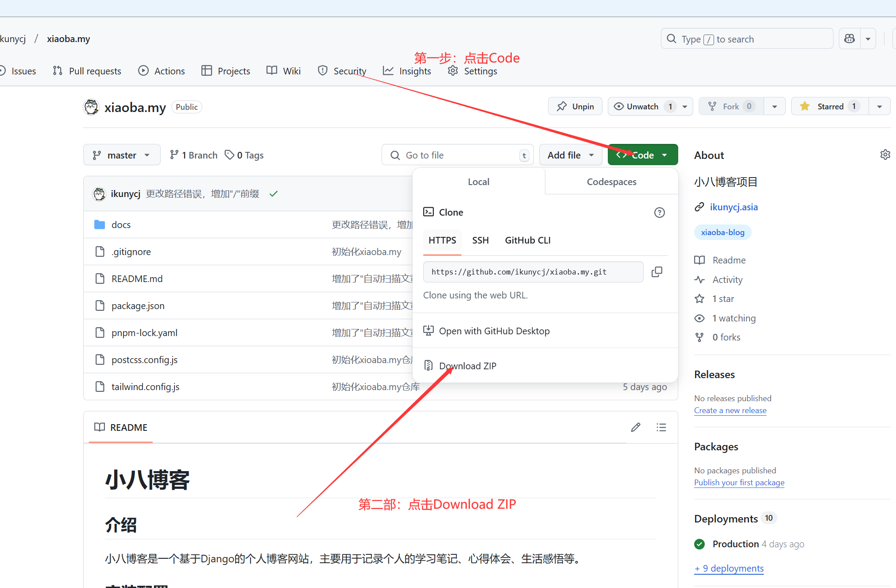Image resolution: width=896 pixels, height=588 pixels.
Task: Go to the Wiki tab
Action: click(284, 71)
